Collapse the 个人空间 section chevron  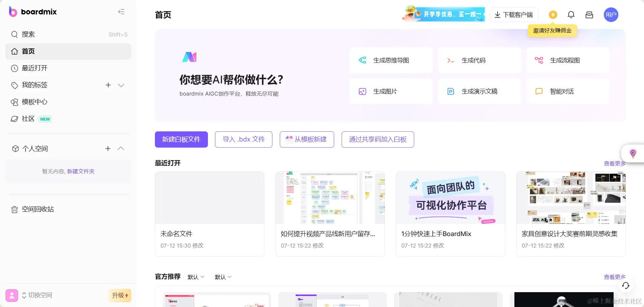click(121, 149)
